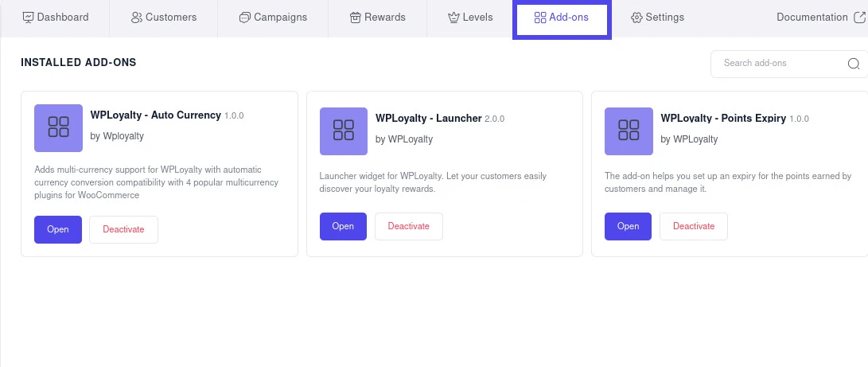Click the Documentation external link icon
The width and height of the screenshot is (868, 367).
pos(859,18)
